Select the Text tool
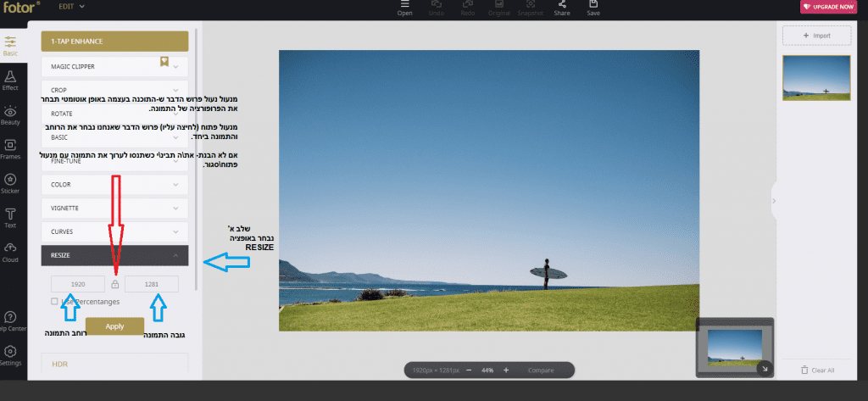868x401 pixels. click(x=10, y=217)
